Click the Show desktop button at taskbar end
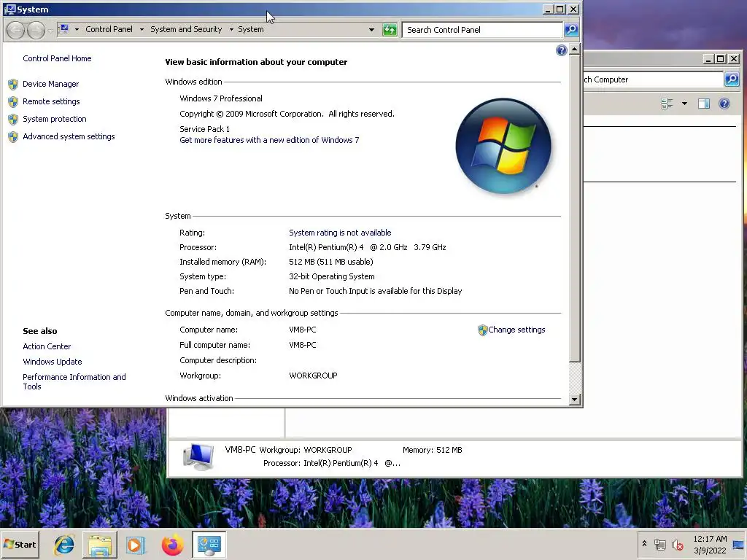The height and width of the screenshot is (560, 747). (739, 544)
